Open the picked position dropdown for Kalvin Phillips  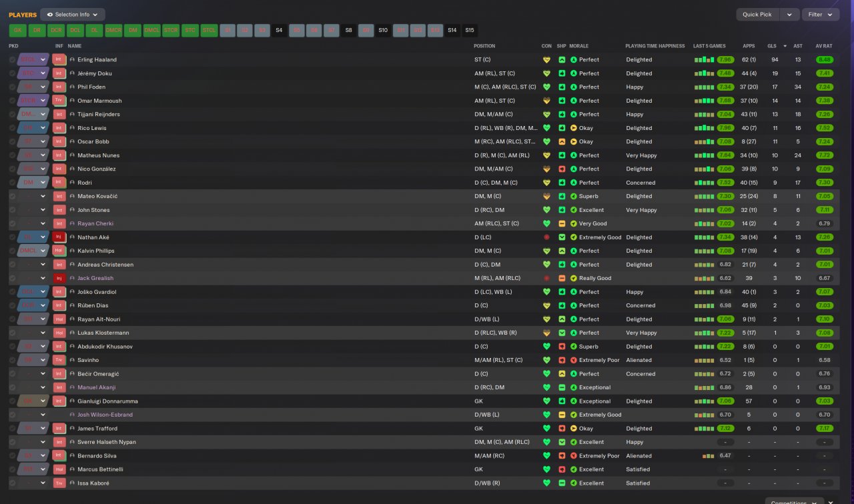pyautogui.click(x=33, y=251)
